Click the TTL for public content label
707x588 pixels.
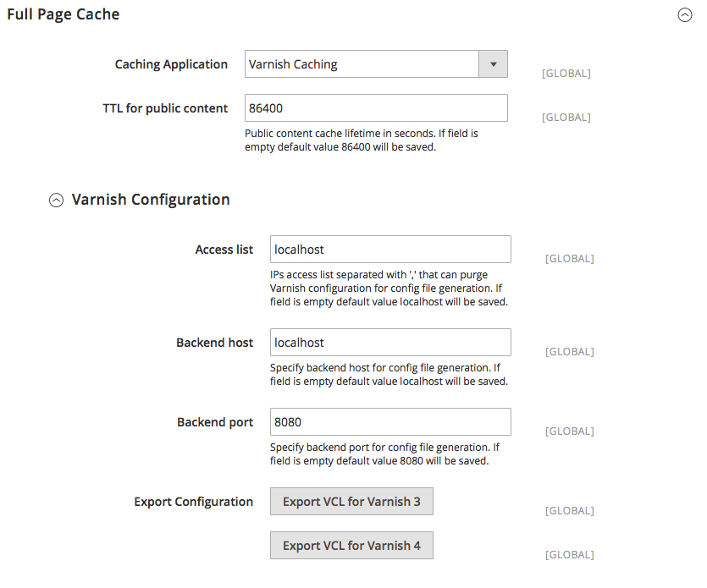[x=165, y=108]
